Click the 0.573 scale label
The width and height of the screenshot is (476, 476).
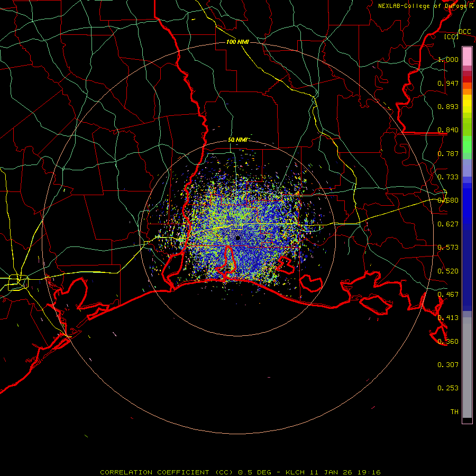point(448,248)
